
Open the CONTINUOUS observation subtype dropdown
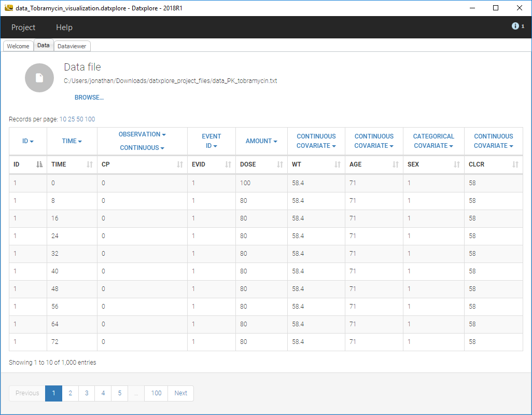pyautogui.click(x=142, y=148)
